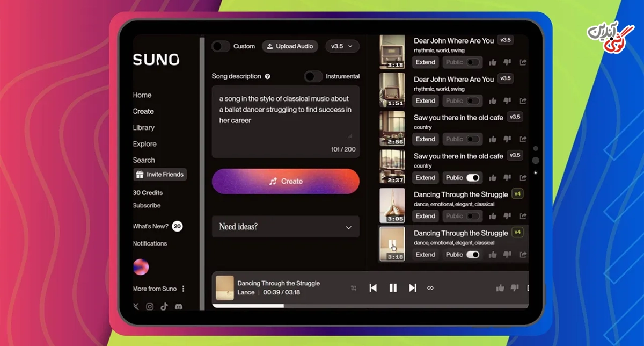Share Dear John Where Are You 1:51 track

click(x=523, y=101)
